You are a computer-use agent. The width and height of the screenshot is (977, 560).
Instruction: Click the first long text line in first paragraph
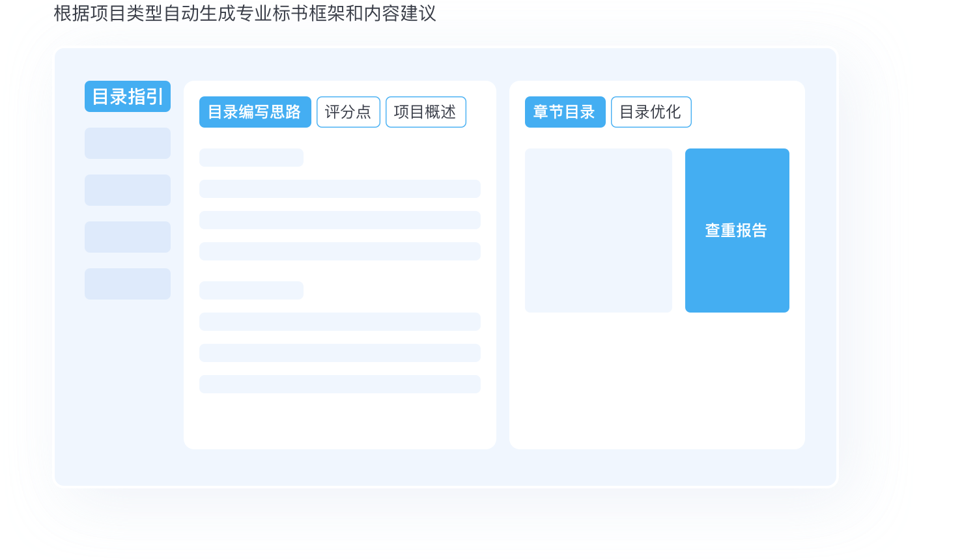point(339,189)
